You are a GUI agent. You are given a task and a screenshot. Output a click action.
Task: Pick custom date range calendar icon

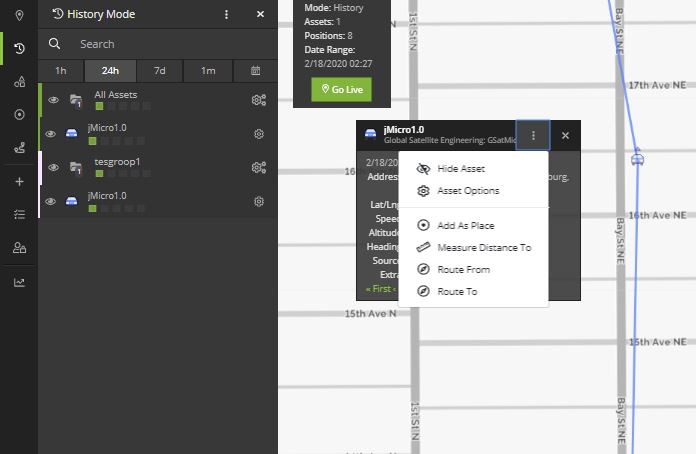(x=255, y=71)
